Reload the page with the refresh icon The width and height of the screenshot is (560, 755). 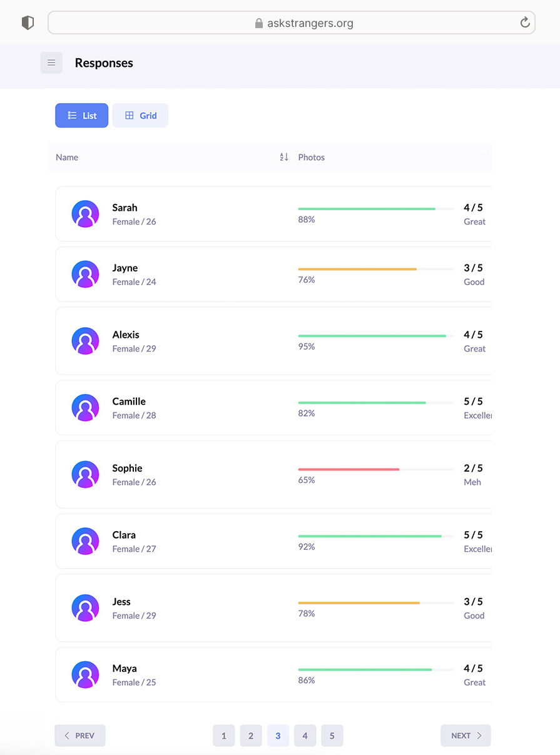(525, 23)
